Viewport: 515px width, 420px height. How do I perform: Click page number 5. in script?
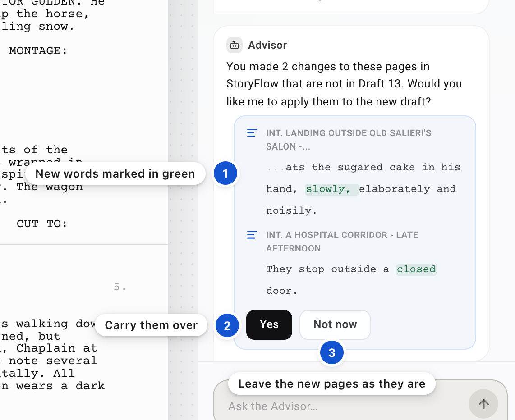120,287
